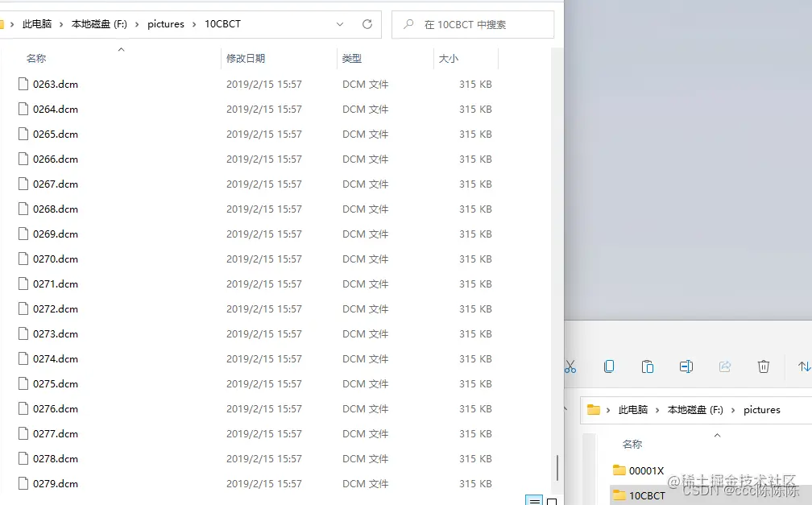Click 此电脑 breadcrumb in second window

tap(633, 410)
